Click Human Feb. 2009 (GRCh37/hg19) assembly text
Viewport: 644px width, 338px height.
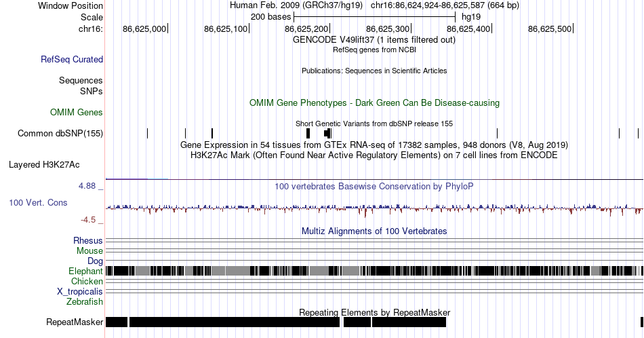(x=296, y=5)
